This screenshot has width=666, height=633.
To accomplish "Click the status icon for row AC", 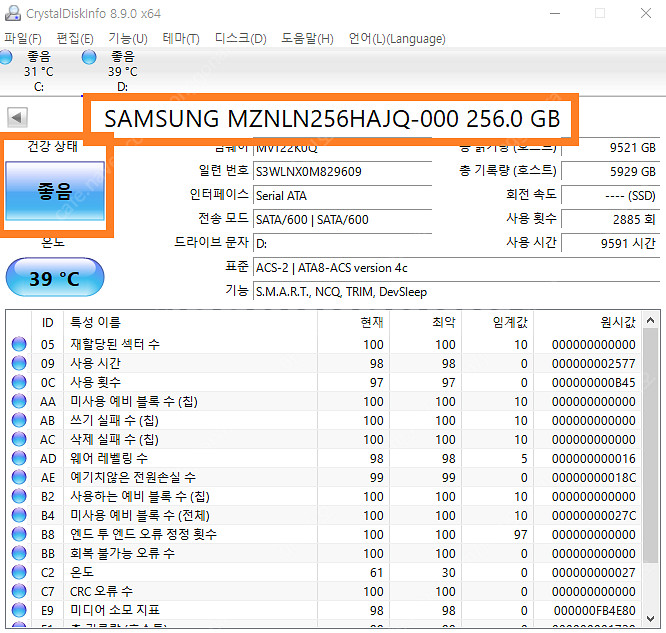I will [x=19, y=439].
